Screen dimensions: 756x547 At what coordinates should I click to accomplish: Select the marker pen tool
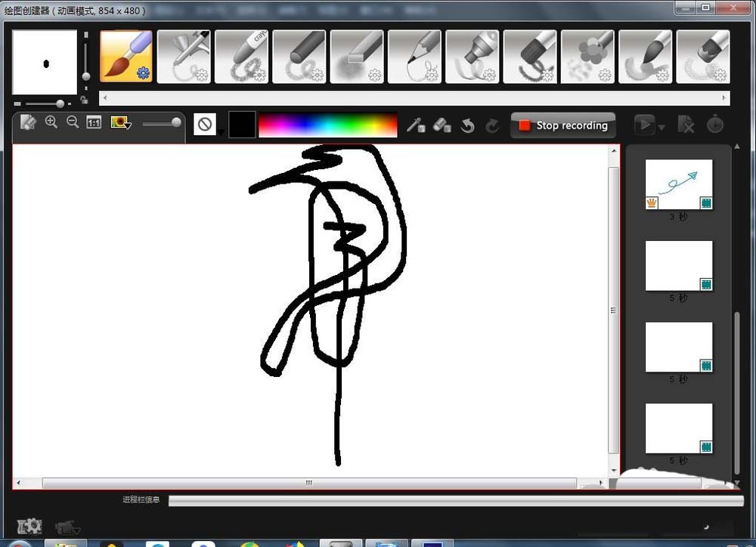472,57
